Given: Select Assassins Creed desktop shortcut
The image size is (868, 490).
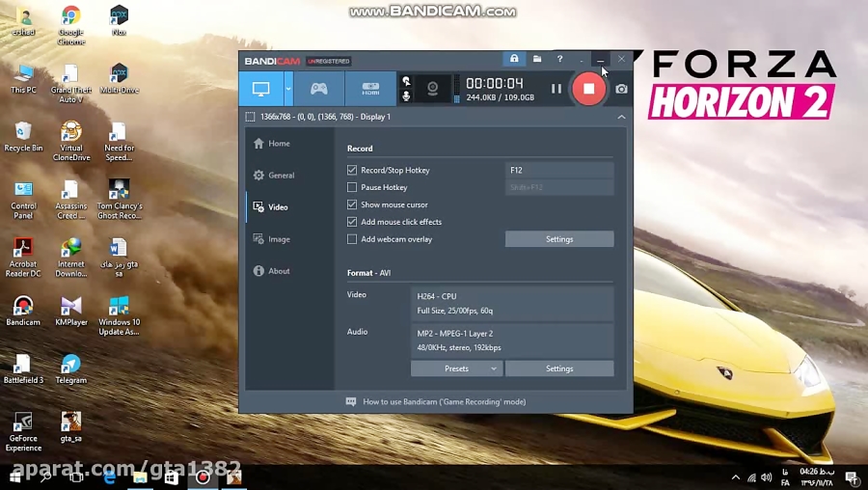Looking at the screenshot, I should [x=70, y=200].
